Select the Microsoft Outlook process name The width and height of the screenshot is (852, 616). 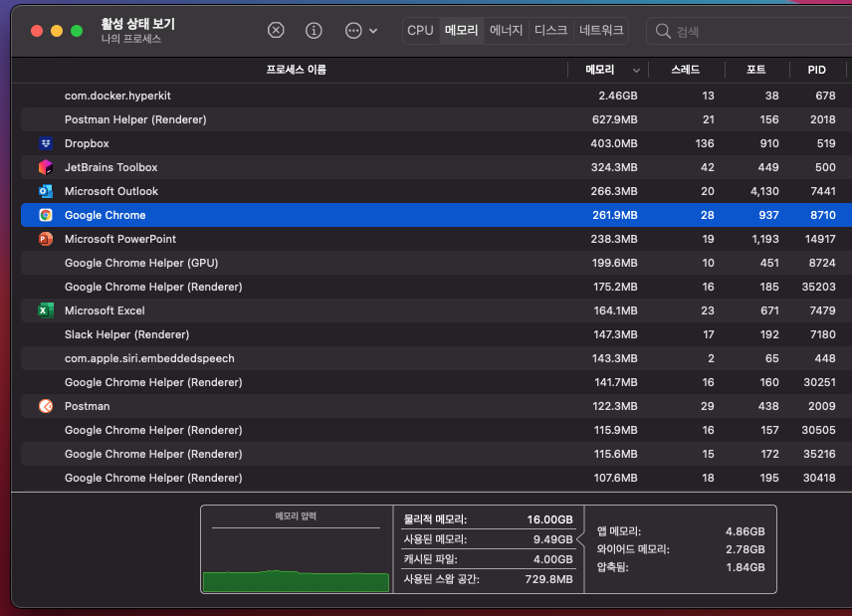tap(111, 191)
